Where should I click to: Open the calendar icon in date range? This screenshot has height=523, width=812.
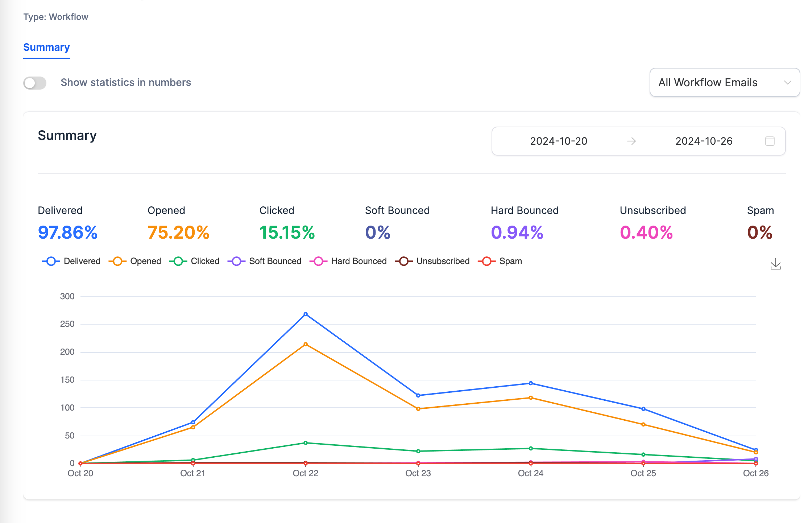[x=770, y=141]
